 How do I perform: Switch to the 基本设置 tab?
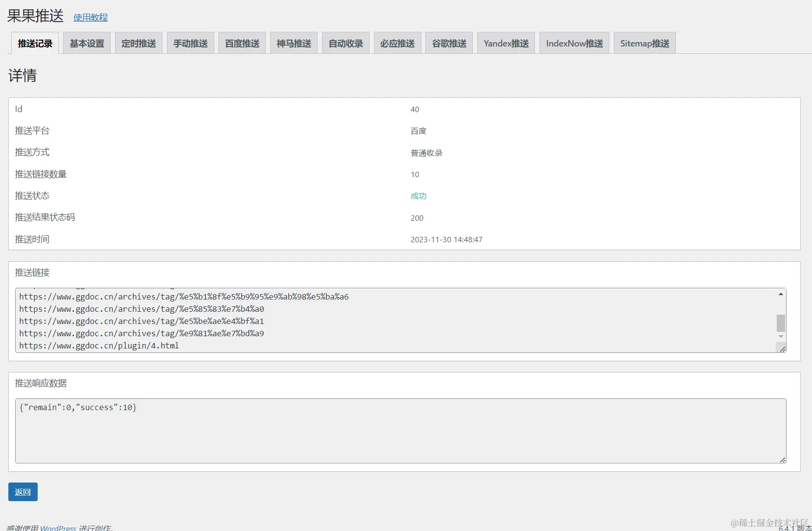tap(87, 43)
